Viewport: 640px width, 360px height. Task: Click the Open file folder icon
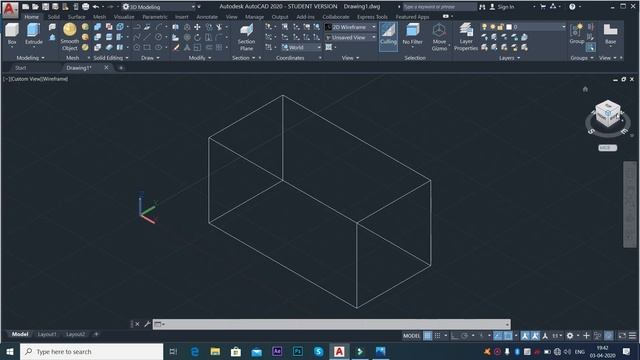pos(36,7)
